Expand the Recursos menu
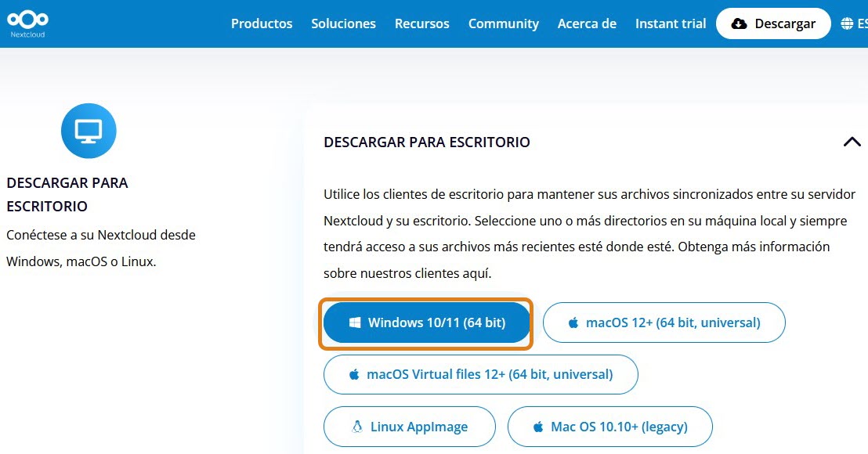The height and width of the screenshot is (454, 868). (x=422, y=23)
